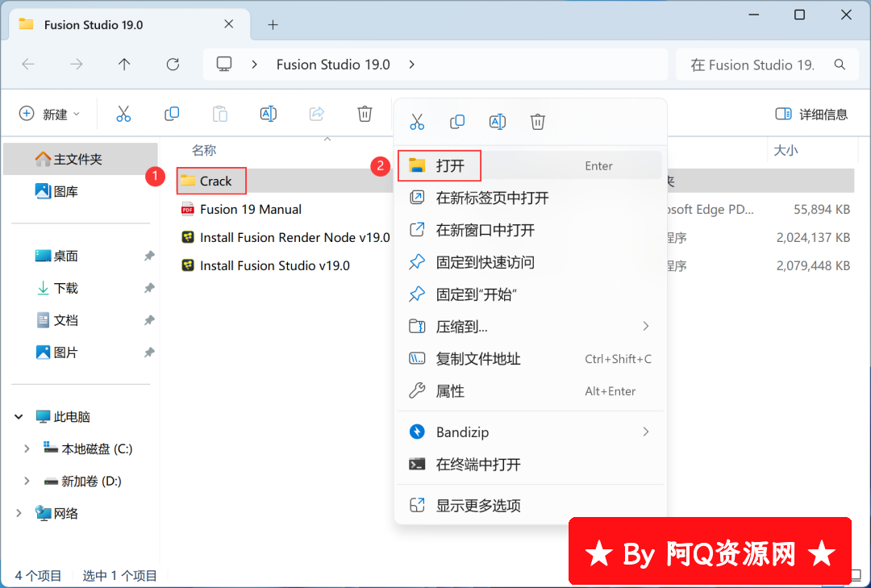This screenshot has height=588, width=871.
Task: Click the Fusion Studio 19.0 breadcrumb
Action: (x=333, y=65)
